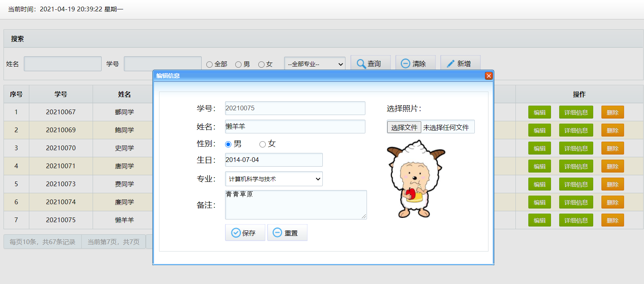
Task: Click the 备注 textarea with 青青草原
Action: 296,205
